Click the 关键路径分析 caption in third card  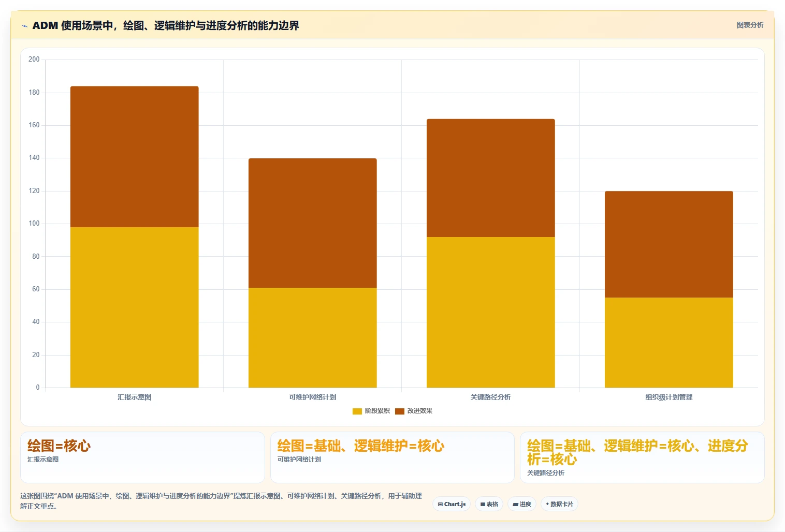coord(546,473)
